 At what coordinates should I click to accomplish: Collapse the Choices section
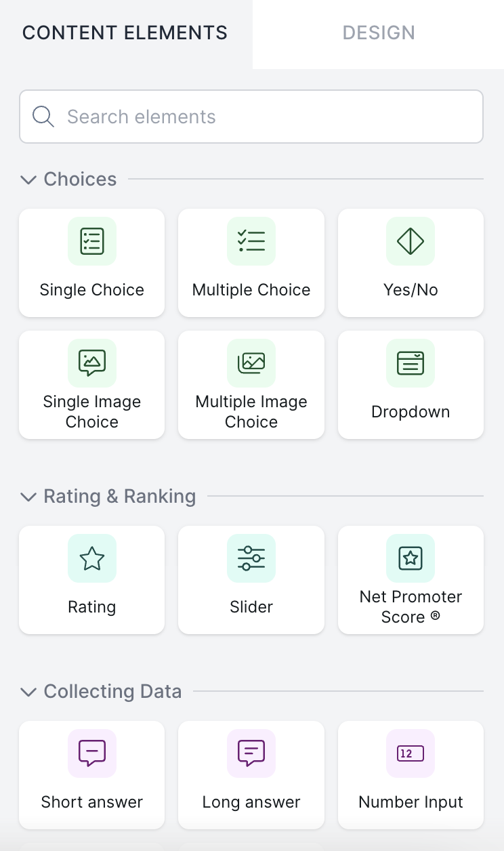[28, 180]
